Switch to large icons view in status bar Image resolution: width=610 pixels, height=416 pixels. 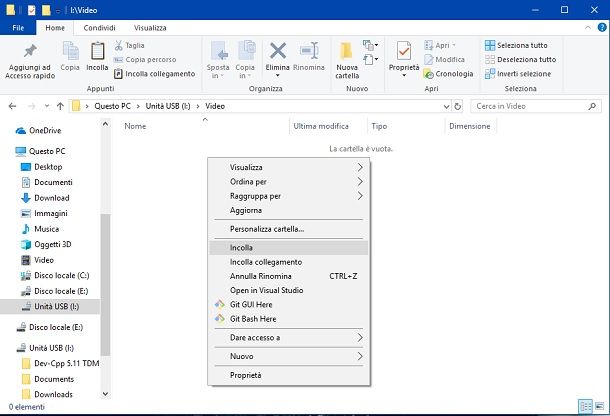(x=599, y=406)
